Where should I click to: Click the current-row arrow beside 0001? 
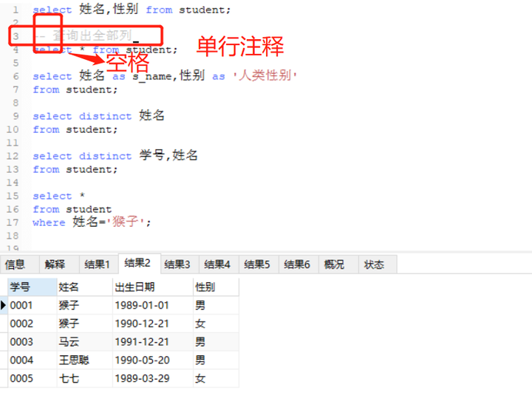click(x=4, y=305)
